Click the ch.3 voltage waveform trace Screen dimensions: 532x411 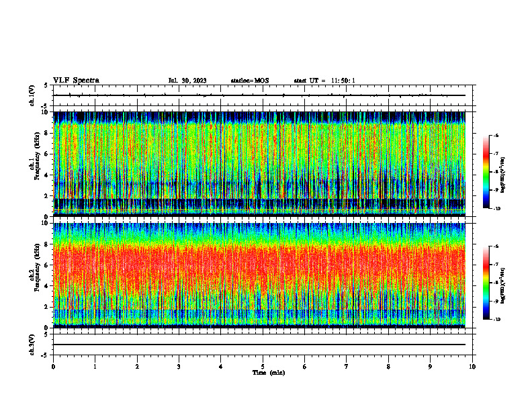click(259, 345)
